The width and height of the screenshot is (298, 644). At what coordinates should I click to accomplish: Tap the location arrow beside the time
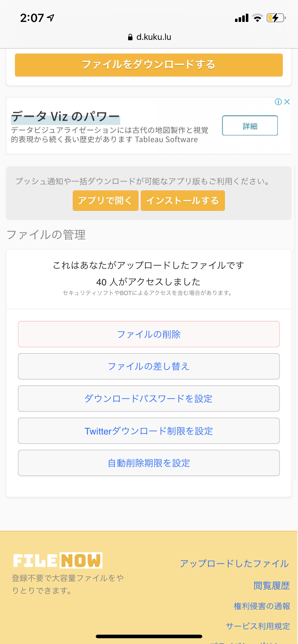tap(51, 18)
